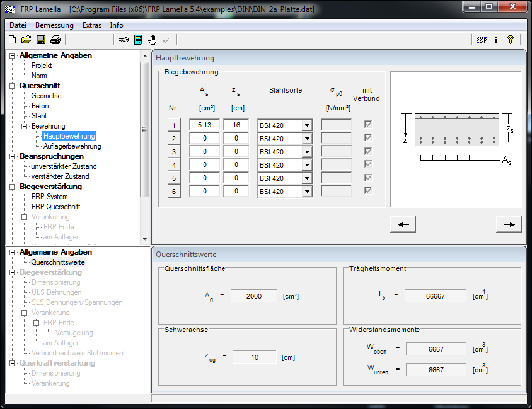Viewport: 532px width, 409px height.
Task: Start calculation with the calculator icon
Action: (x=138, y=40)
